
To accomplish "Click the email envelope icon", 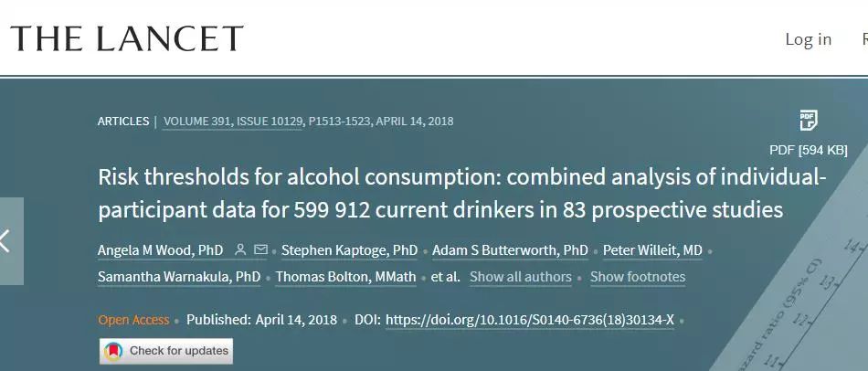I will (260, 249).
